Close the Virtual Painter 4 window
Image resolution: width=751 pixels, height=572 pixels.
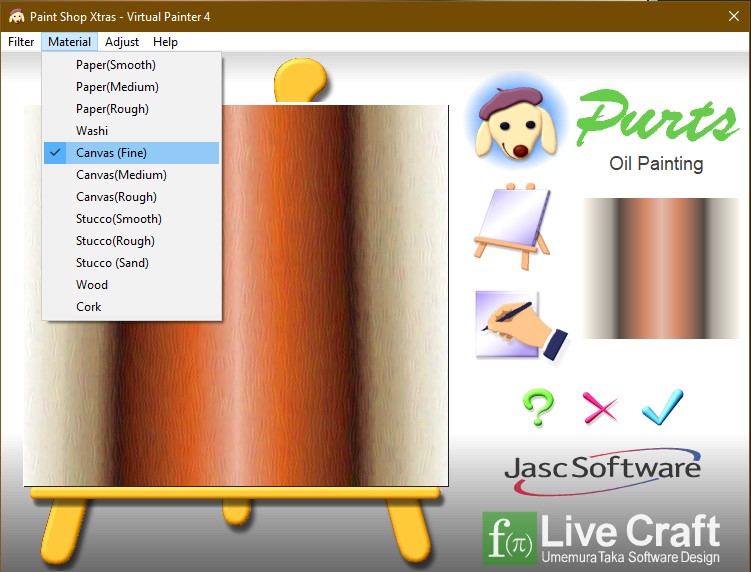point(734,16)
